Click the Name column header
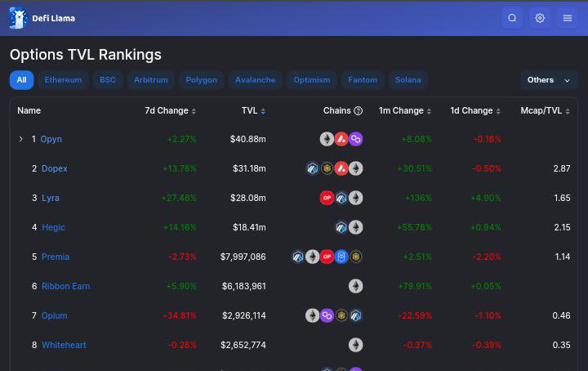Screen dimensions: 588x371 point(29,110)
